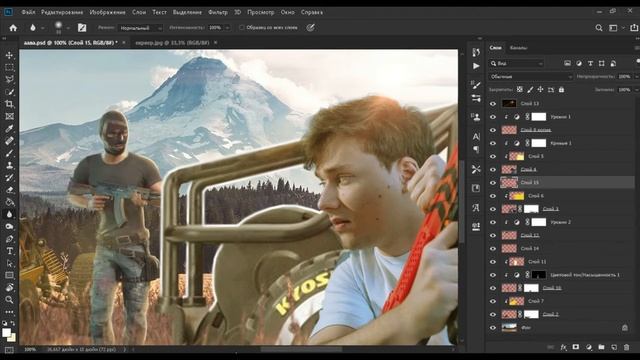
Task: Filter layers by pixel image icon
Action: click(x=567, y=63)
